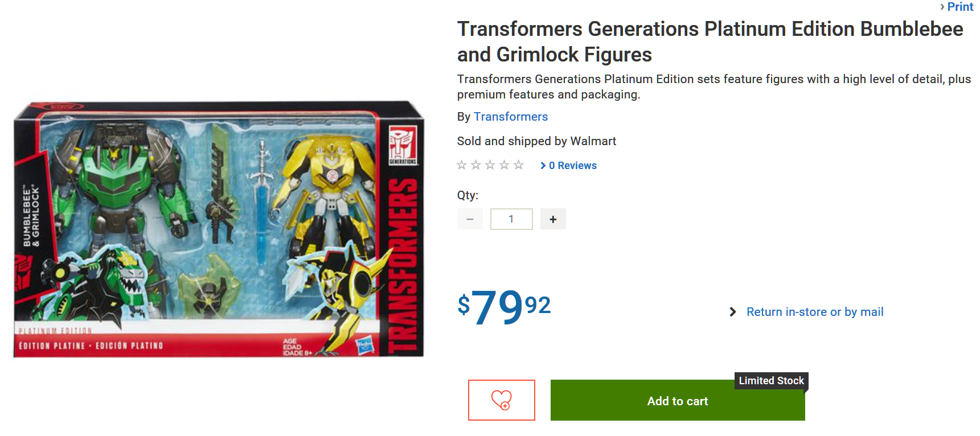
Task: Click the product title heading
Action: coord(710,42)
